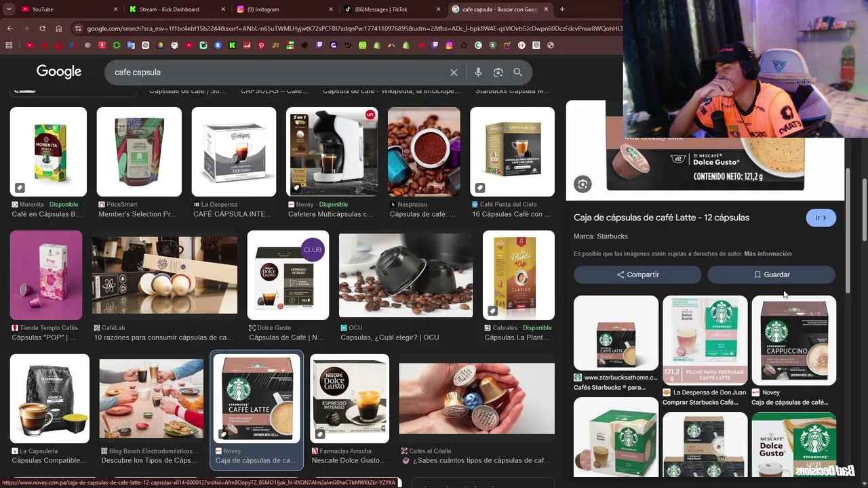This screenshot has width=868, height=488.
Task: Switch to the Messages TikTok tab
Action: coord(393,9)
